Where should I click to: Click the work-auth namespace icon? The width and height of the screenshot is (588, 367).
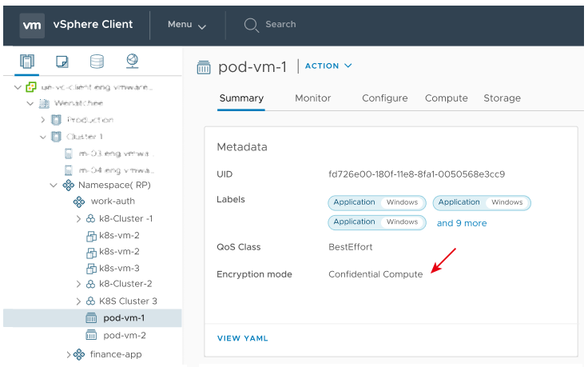point(79,201)
